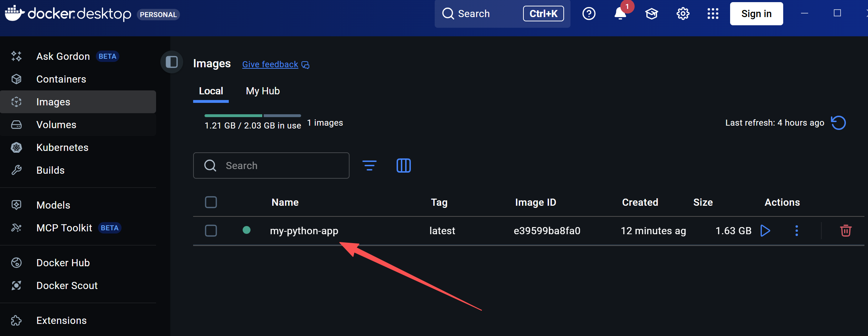The height and width of the screenshot is (336, 868).
Task: Check the my-python-app row checkbox
Action: click(x=211, y=231)
